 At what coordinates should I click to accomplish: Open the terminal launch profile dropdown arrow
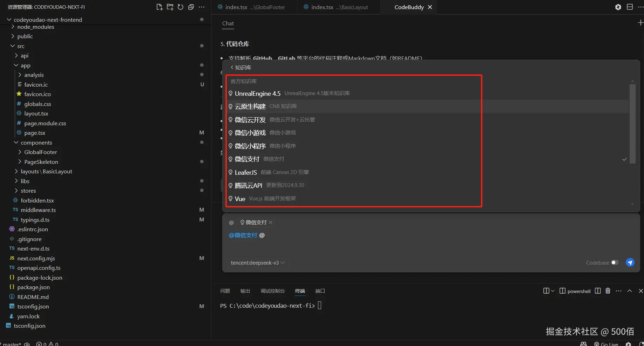[x=553, y=291]
